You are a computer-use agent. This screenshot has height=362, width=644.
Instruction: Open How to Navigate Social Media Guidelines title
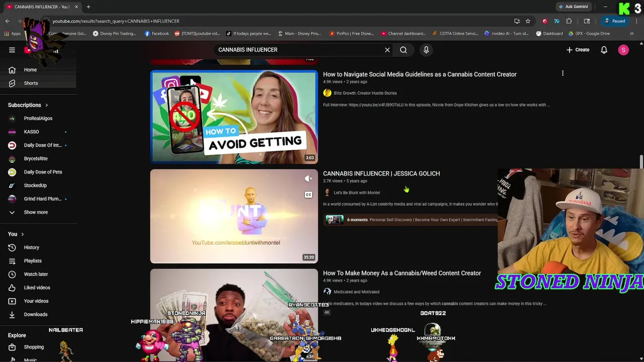pos(420,74)
